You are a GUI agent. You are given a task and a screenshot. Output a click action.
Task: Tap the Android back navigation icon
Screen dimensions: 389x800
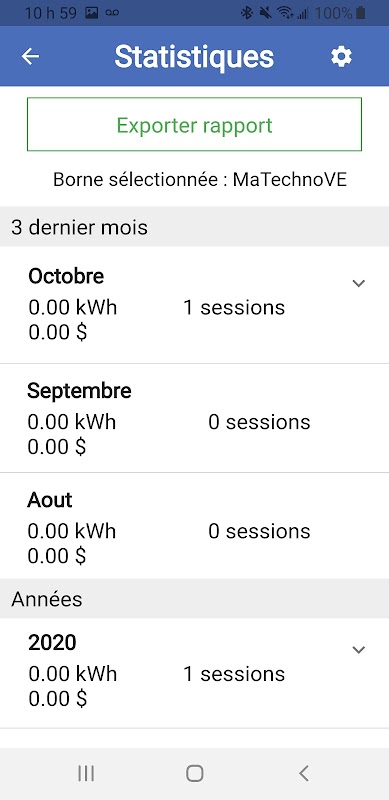[x=304, y=773]
